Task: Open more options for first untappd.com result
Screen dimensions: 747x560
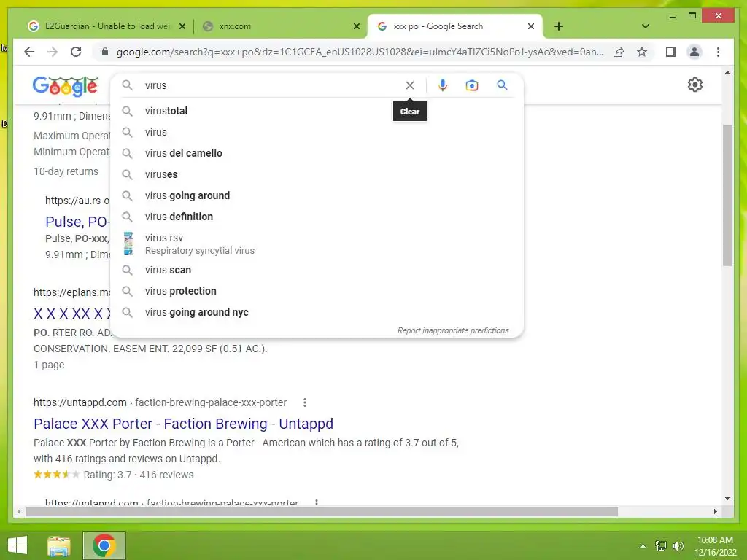Action: [x=305, y=402]
